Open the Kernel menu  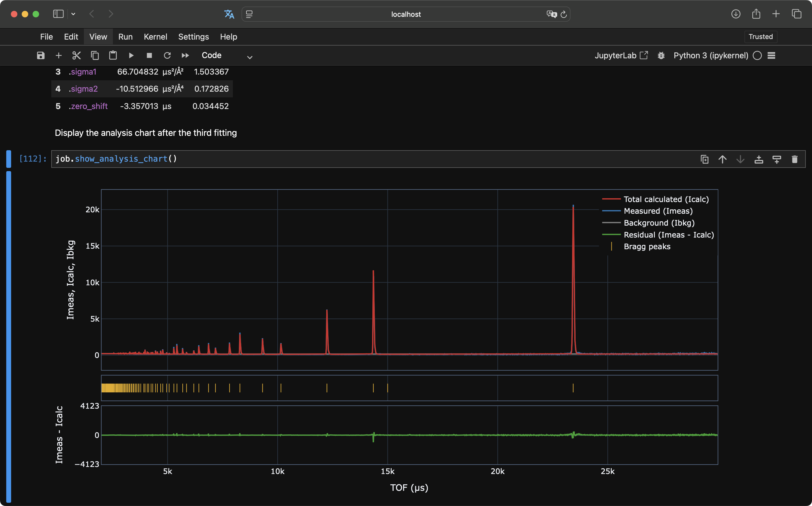[155, 37]
